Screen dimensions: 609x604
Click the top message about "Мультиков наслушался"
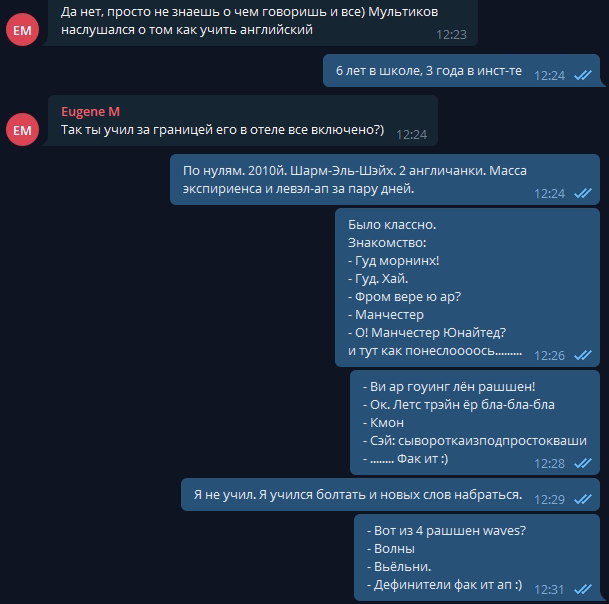[238, 21]
